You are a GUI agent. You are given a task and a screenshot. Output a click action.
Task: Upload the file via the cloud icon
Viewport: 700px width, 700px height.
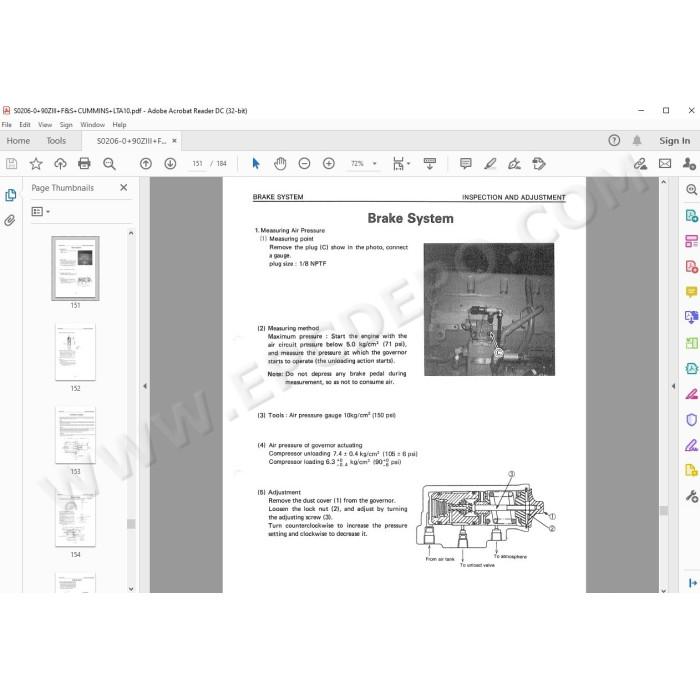[x=60, y=164]
